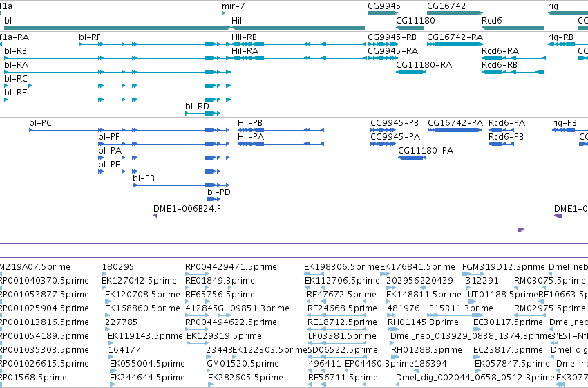588x388 pixels.
Task: Select transcript bl-RC
Action: (117, 86)
